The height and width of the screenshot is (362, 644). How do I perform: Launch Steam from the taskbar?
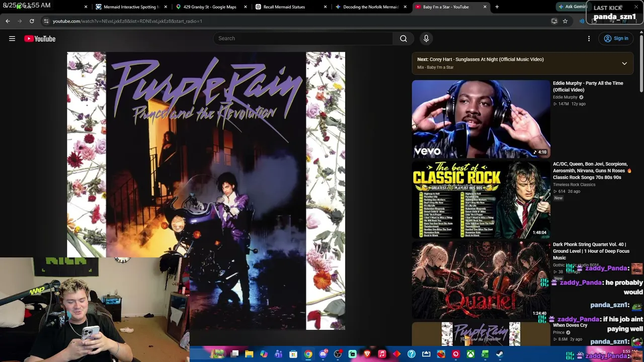click(x=500, y=354)
